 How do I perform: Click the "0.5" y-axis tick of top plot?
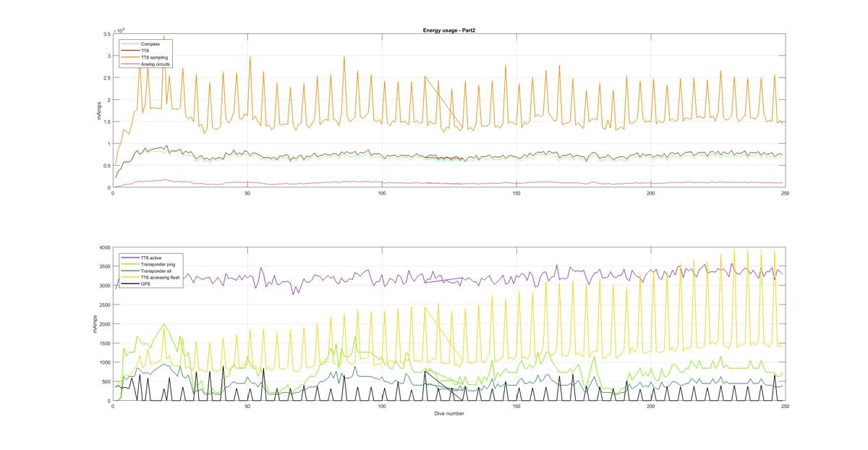coord(106,166)
